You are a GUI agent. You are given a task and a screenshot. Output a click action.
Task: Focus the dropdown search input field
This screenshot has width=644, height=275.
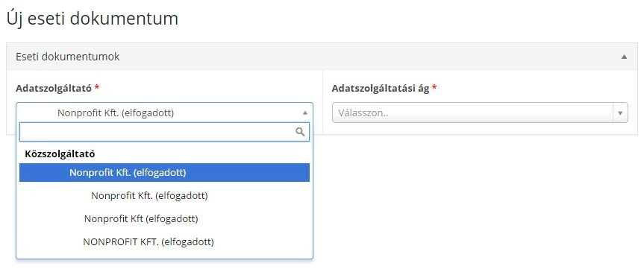click(164, 132)
